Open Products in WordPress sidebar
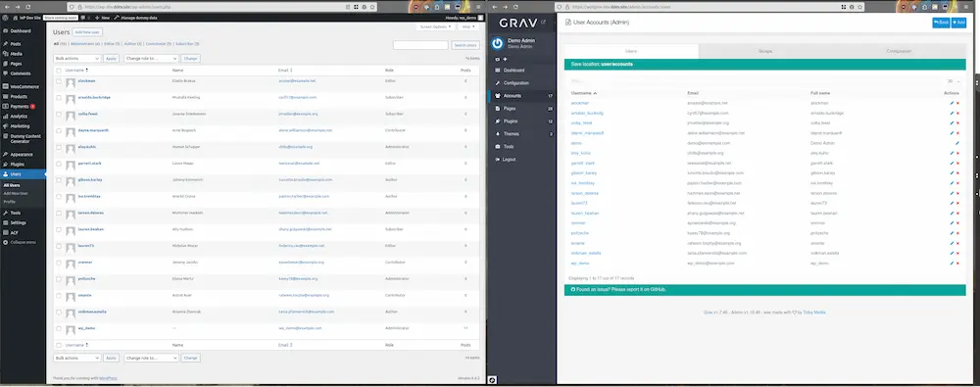 click(19, 97)
